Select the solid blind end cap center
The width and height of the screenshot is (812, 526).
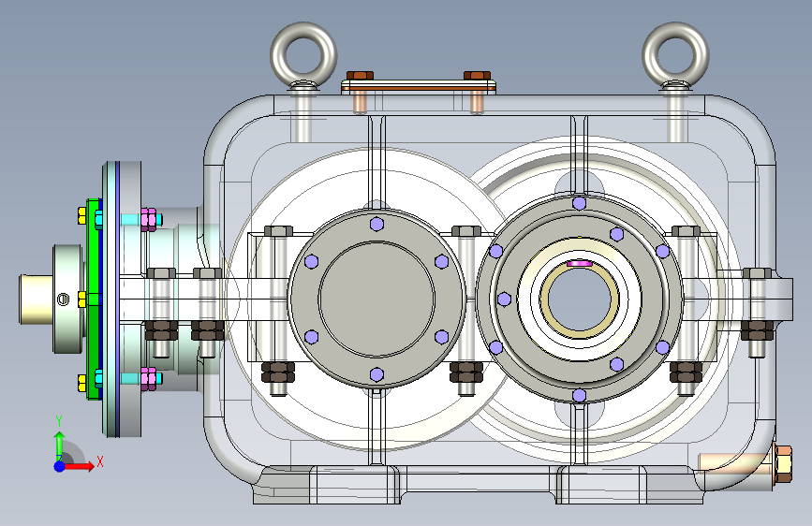point(377,300)
